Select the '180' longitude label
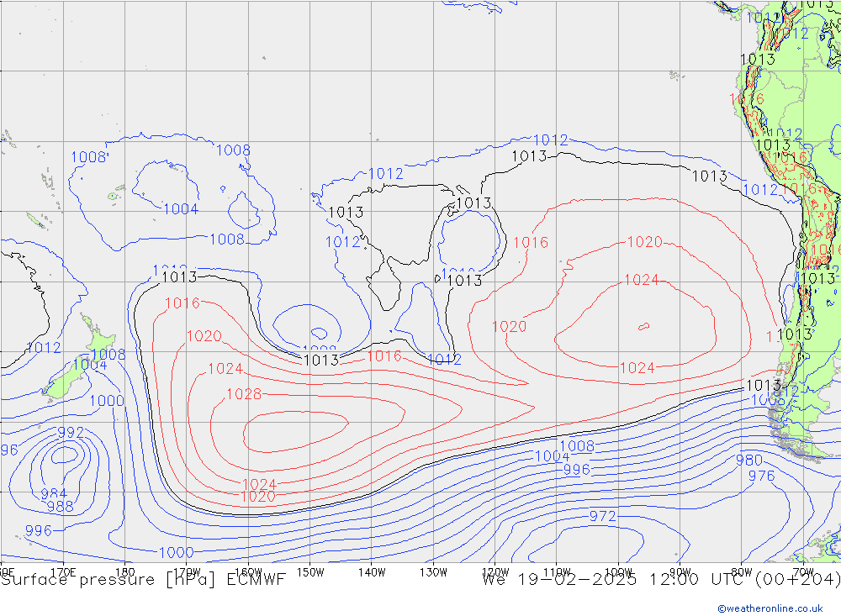 click(125, 572)
